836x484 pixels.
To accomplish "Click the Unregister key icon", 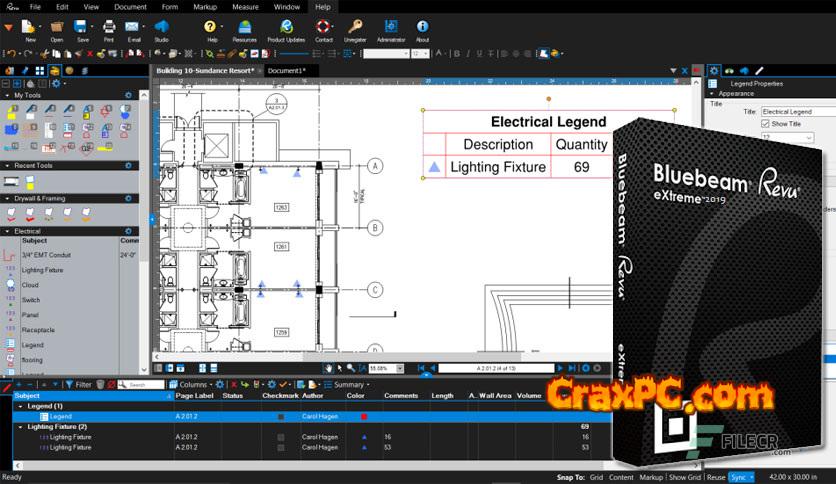I will pos(355,28).
